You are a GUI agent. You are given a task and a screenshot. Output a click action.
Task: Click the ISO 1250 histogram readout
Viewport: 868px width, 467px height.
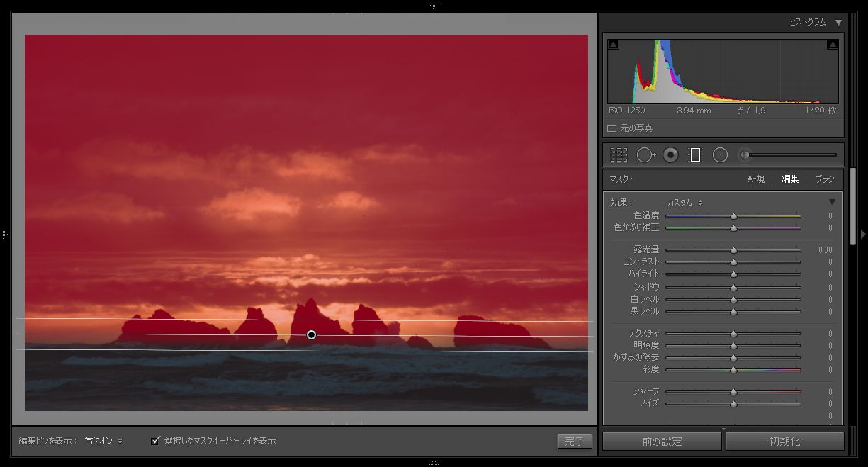tap(626, 111)
